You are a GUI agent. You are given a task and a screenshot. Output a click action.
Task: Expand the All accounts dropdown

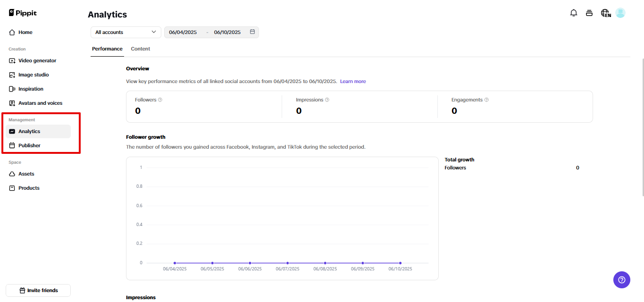point(125,32)
